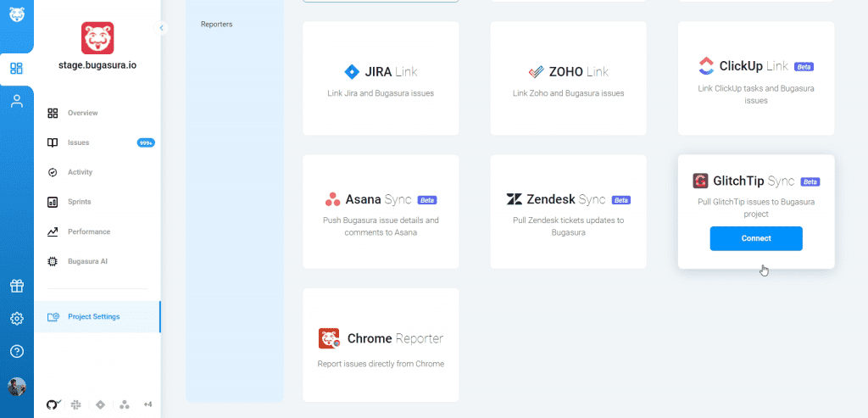The height and width of the screenshot is (418, 868).
Task: Click 'Report issues directly from Chrome' text
Action: (x=381, y=364)
